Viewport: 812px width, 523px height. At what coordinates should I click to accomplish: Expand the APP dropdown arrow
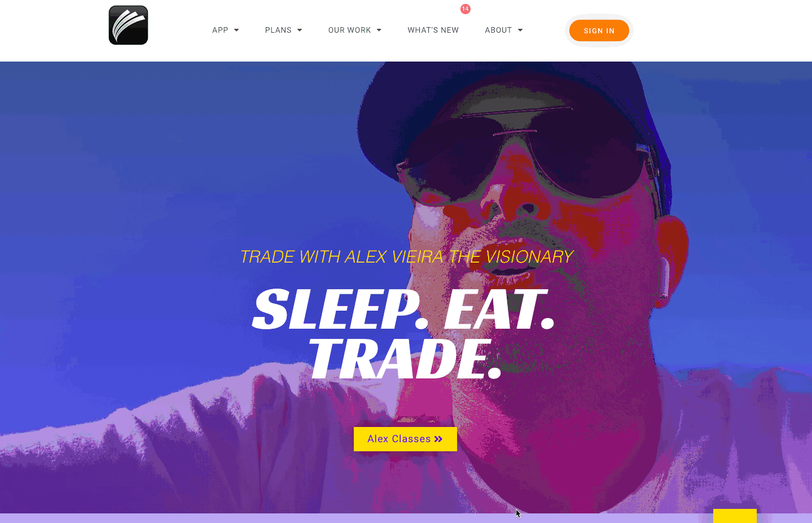236,30
